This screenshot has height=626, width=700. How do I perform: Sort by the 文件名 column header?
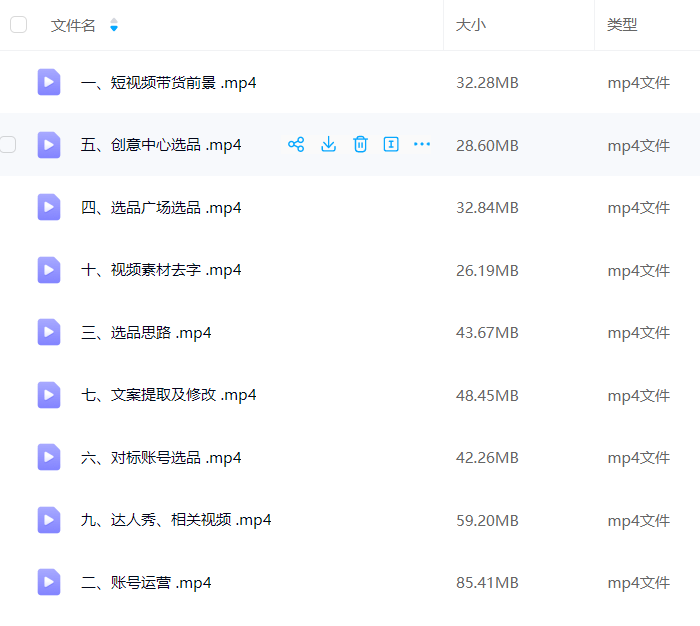[x=73, y=25]
